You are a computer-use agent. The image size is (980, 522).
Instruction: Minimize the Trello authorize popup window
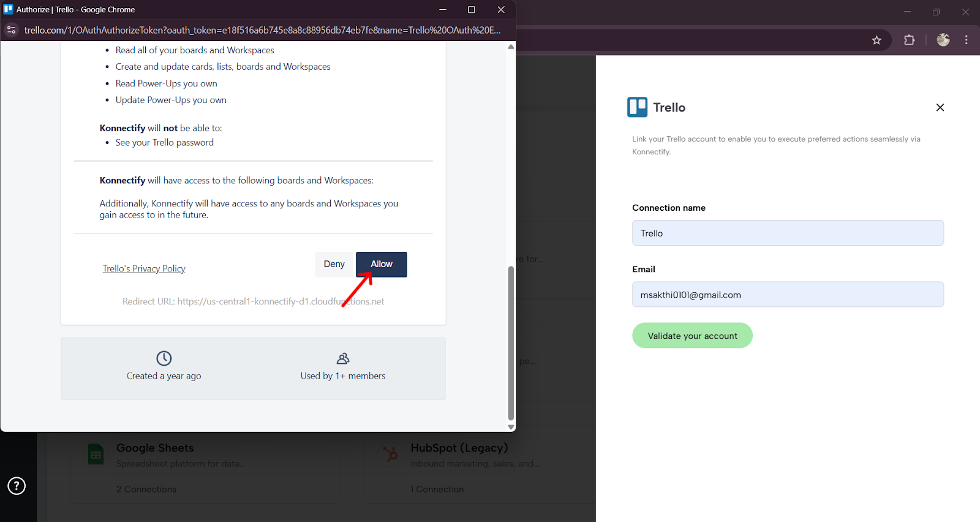[x=442, y=9]
